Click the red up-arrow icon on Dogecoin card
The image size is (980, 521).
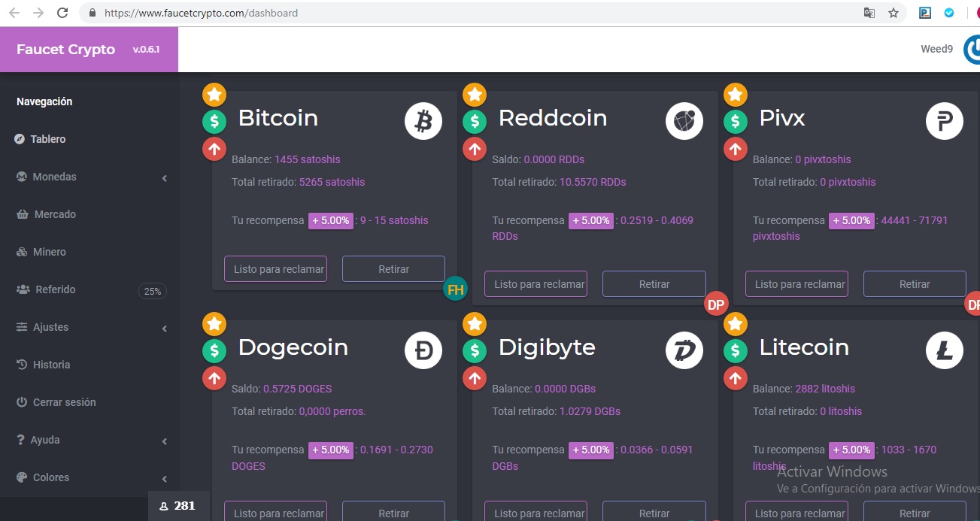coord(214,378)
